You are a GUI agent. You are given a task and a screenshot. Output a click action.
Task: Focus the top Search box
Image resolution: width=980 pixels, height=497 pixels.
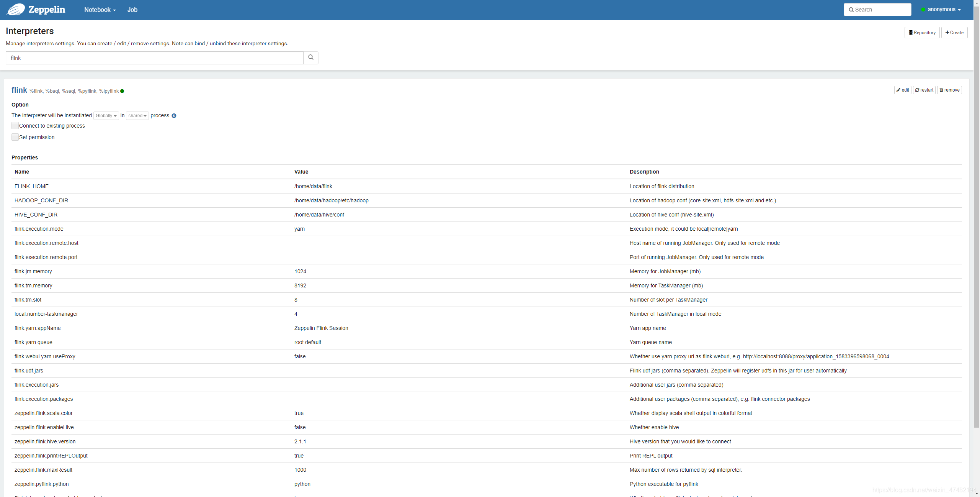click(877, 10)
